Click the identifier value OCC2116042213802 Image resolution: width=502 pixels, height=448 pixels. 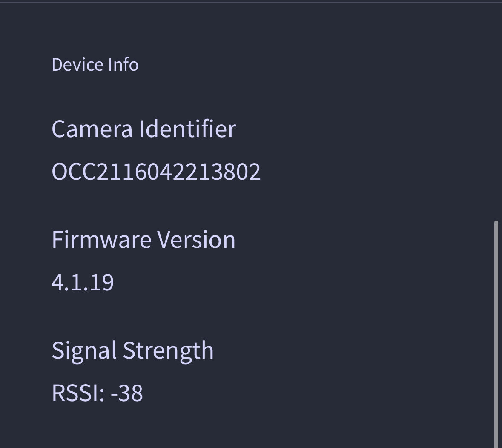click(x=156, y=171)
